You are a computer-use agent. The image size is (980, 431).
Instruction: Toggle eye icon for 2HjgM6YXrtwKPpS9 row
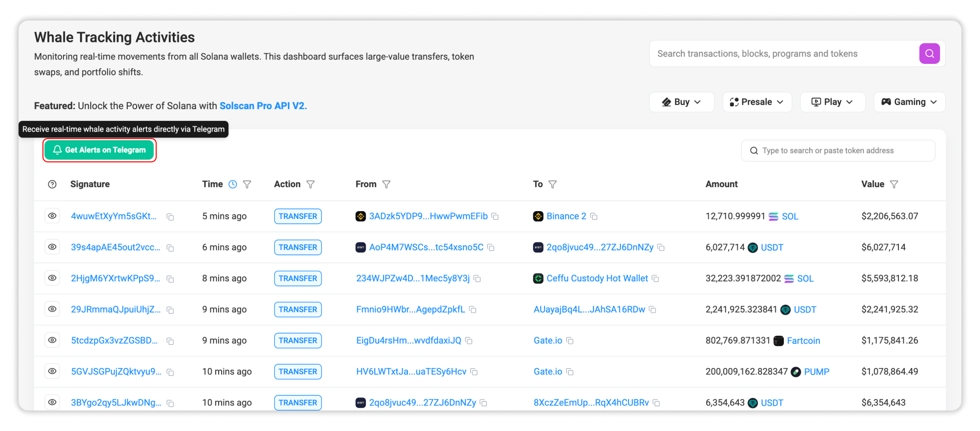click(52, 278)
